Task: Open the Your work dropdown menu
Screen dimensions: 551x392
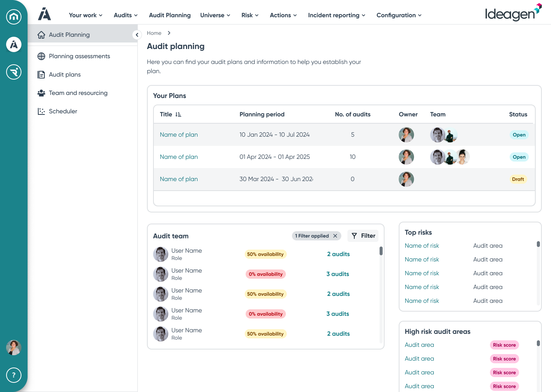Action: [x=86, y=15]
